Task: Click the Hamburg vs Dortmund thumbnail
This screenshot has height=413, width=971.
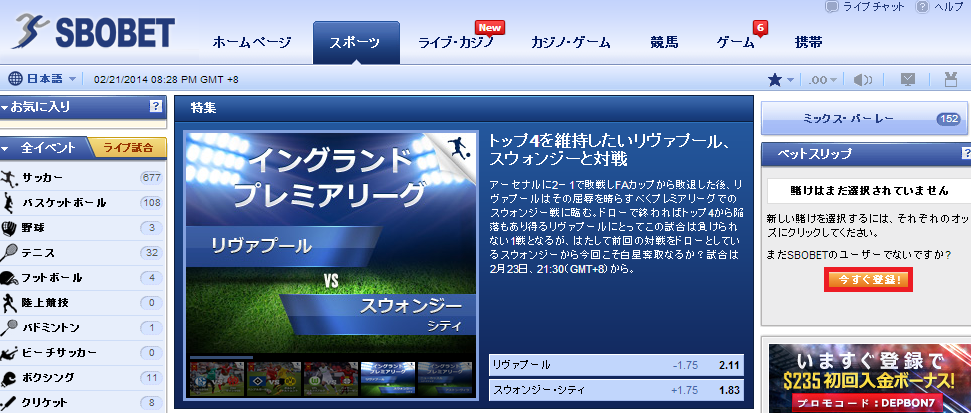Action: pos(274,379)
